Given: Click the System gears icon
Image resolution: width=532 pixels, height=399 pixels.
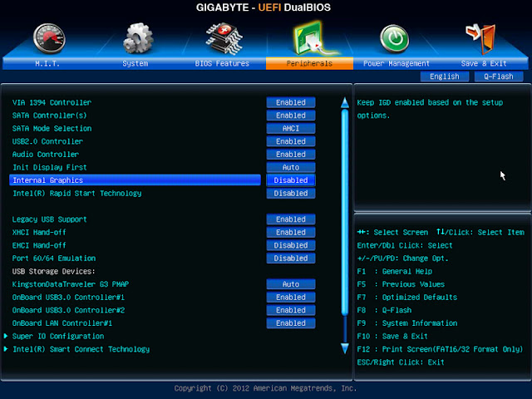Looking at the screenshot, I should 138,38.
